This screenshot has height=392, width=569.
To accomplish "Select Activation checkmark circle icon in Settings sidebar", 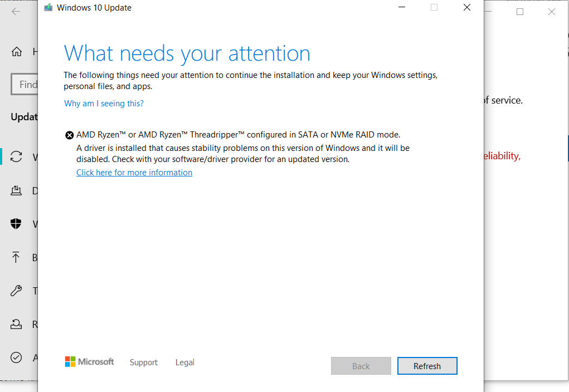I will (x=16, y=357).
